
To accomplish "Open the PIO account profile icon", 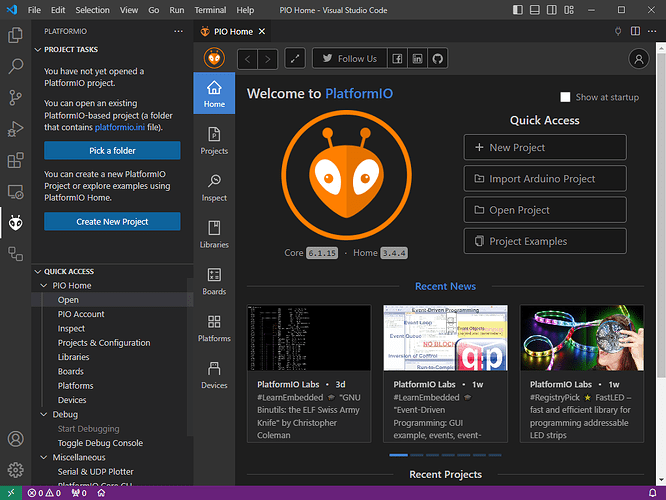I will (x=638, y=59).
